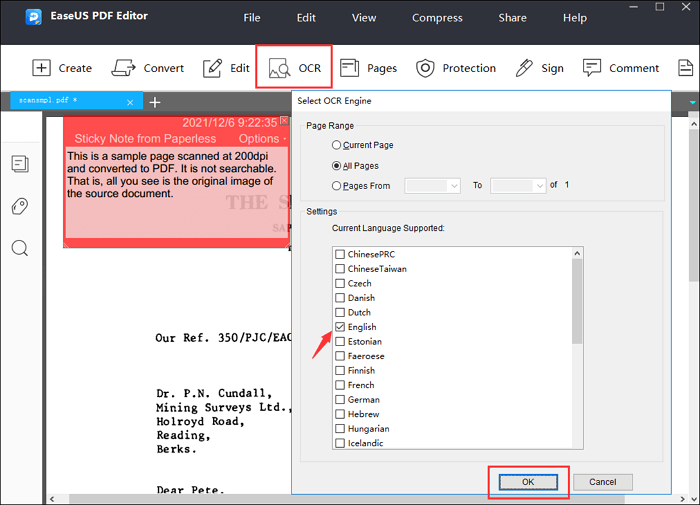The width and height of the screenshot is (700, 505).
Task: Open the Edit menu in menu bar
Action: click(x=306, y=18)
